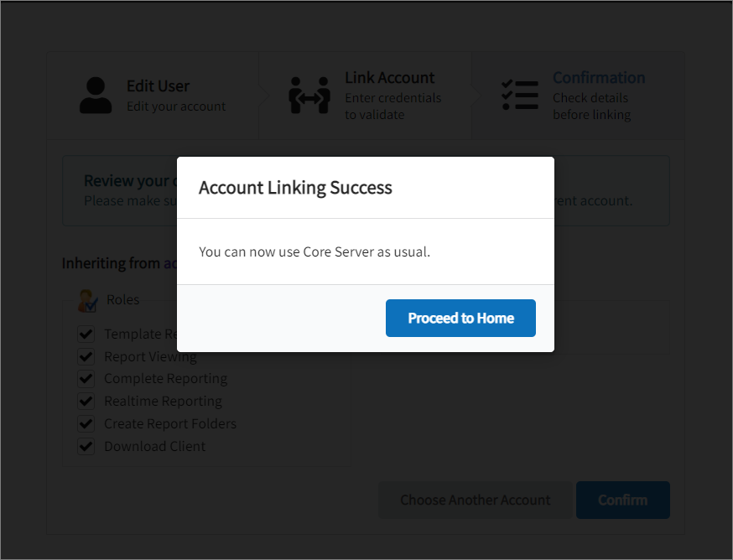Click the Confirmation checklist icon

(520, 95)
